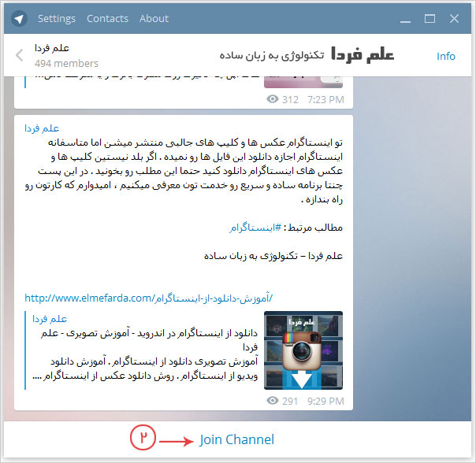Screen dimensions: 476x463
Task: Click the 494 members channel header text
Action: click(x=66, y=63)
